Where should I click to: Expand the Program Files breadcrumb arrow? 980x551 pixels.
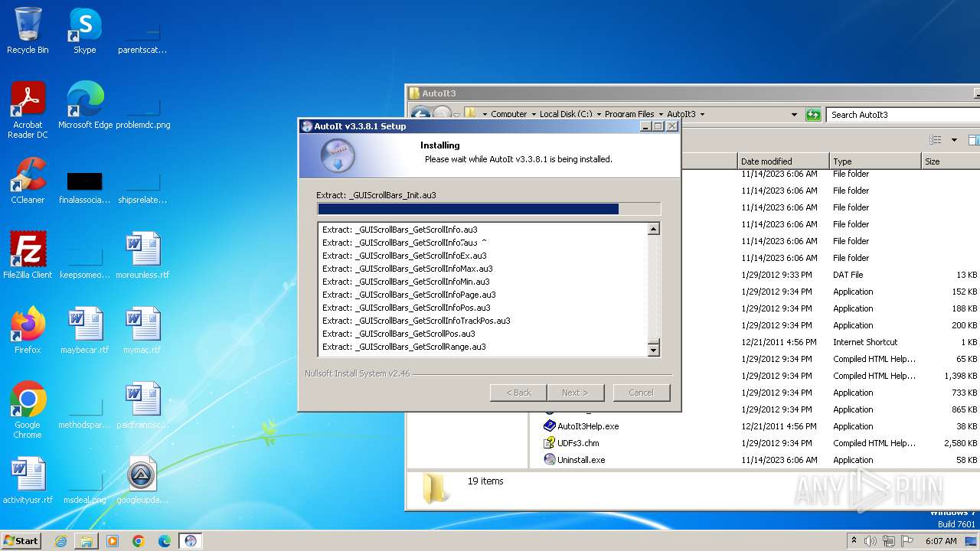661,115
